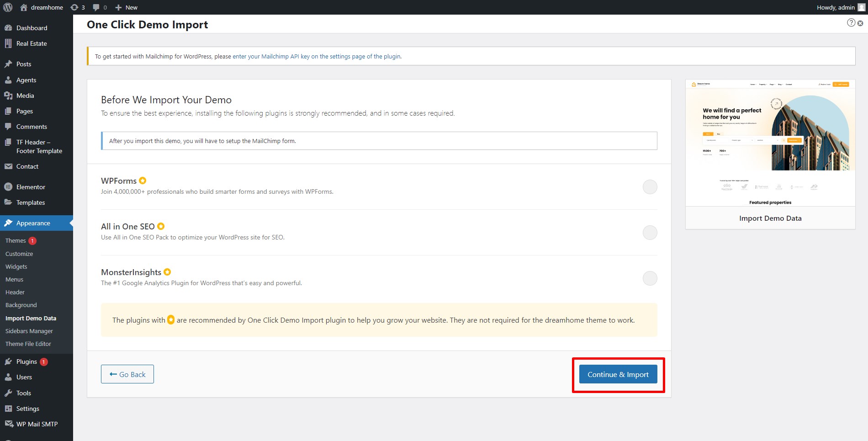Click the TF Header Footer Template icon
Image resolution: width=868 pixels, height=441 pixels.
(x=8, y=142)
